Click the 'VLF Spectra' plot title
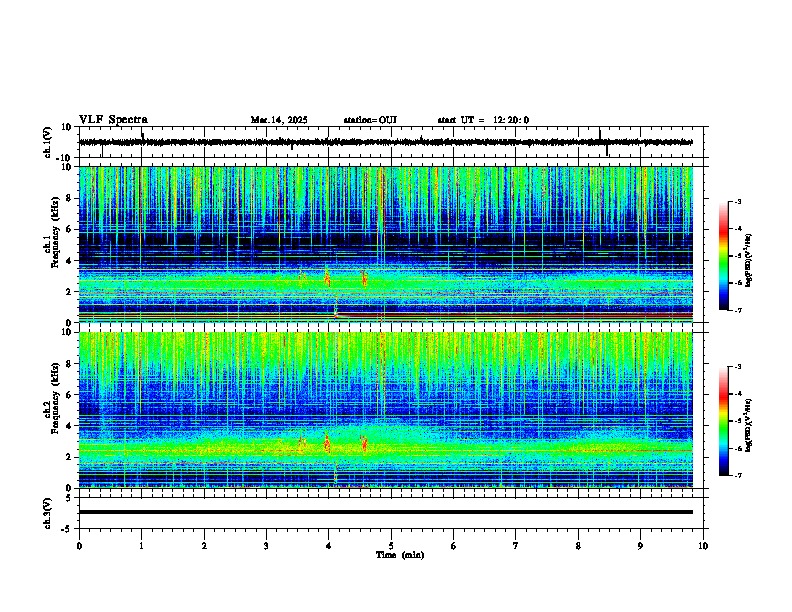The width and height of the screenshot is (792, 612). pos(113,120)
